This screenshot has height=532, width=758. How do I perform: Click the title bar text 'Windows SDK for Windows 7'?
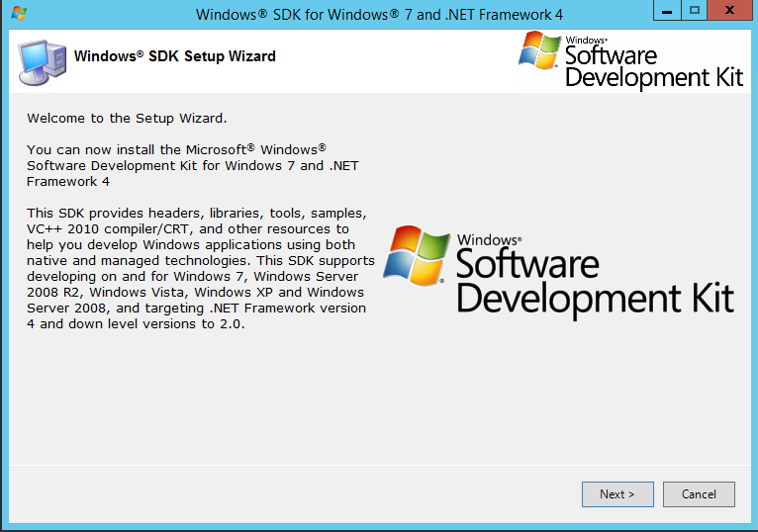pos(303,15)
